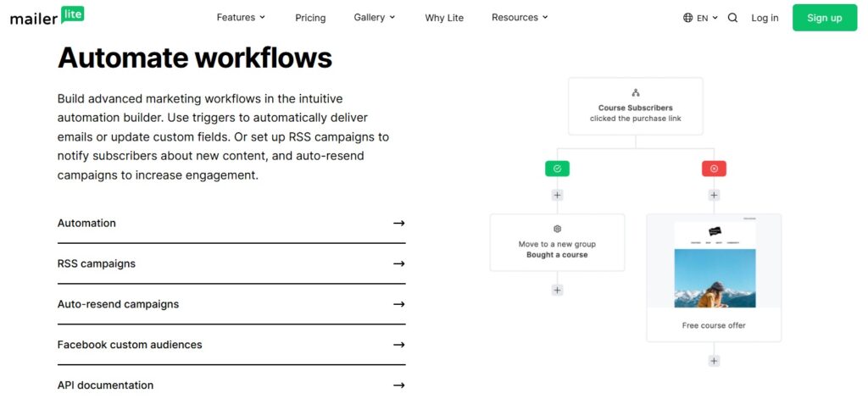
Task: Go to the Pricing page
Action: [310, 18]
